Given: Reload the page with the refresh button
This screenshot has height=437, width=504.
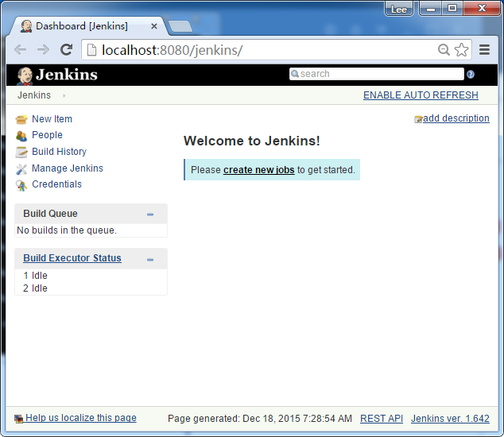Looking at the screenshot, I should [67, 50].
